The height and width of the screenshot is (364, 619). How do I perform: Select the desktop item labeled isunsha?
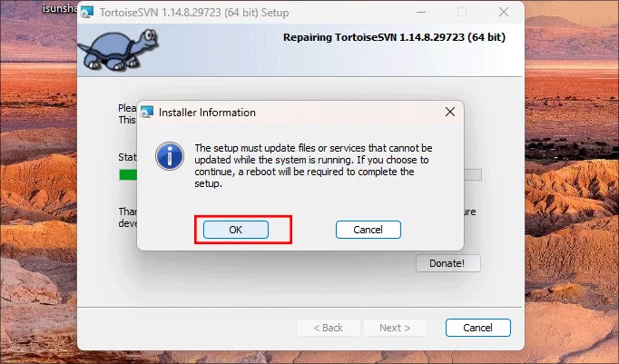coord(60,8)
